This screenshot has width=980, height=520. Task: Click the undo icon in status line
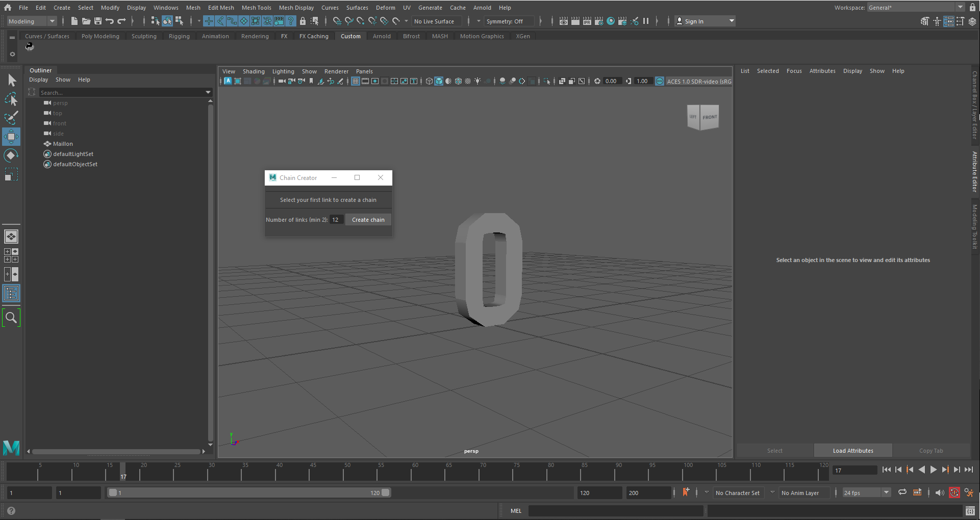click(109, 21)
